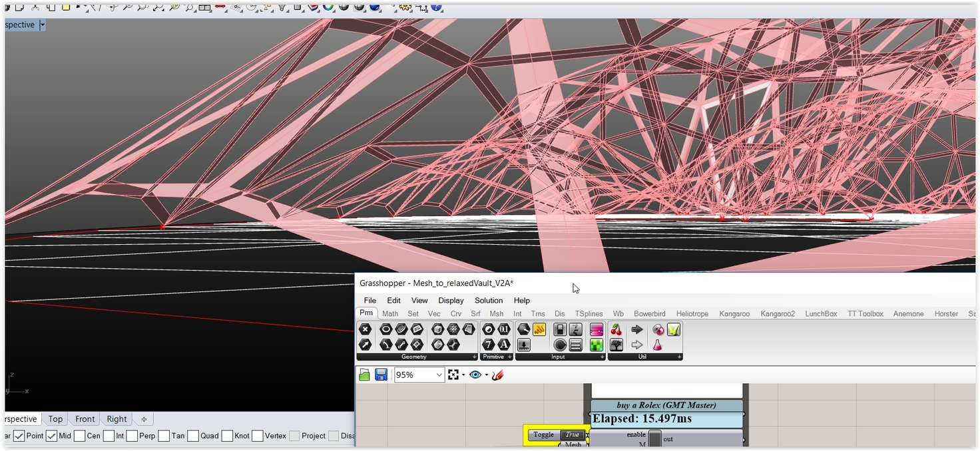Toggle the Mid osnap checkbox
Image resolution: width=980 pixels, height=451 pixels.
click(51, 436)
